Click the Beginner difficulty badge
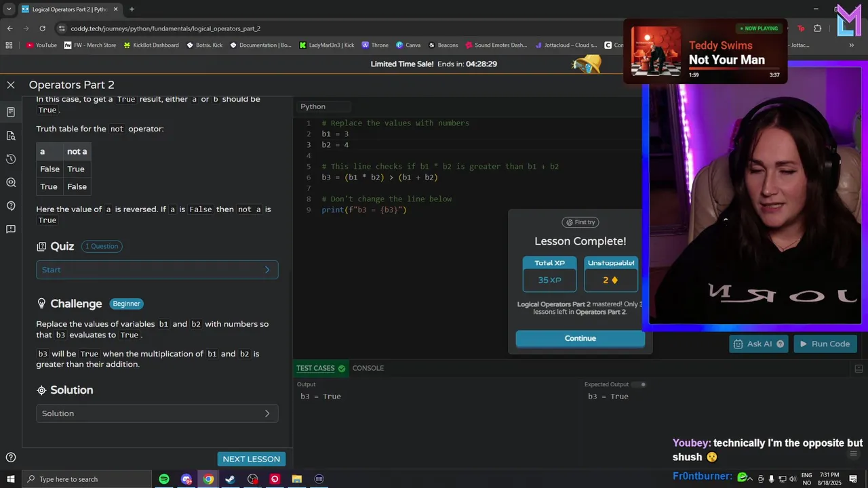The height and width of the screenshot is (488, 868). pos(126,304)
